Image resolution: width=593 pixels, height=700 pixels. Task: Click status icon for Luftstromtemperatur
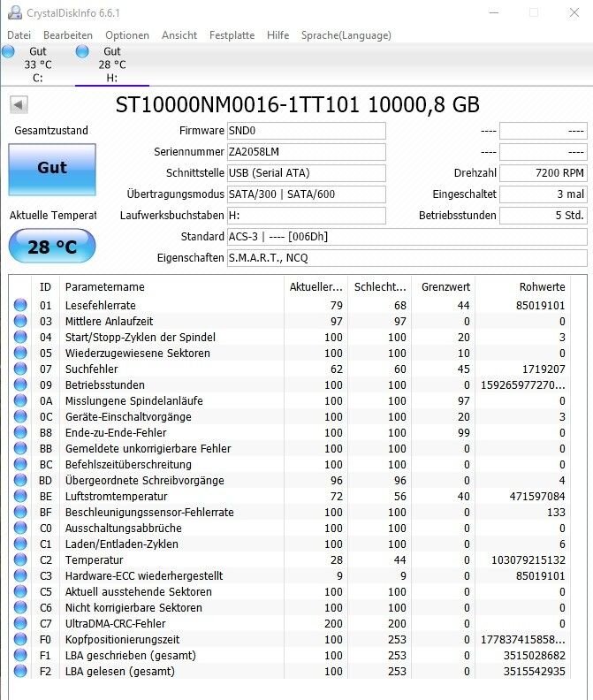click(20, 497)
